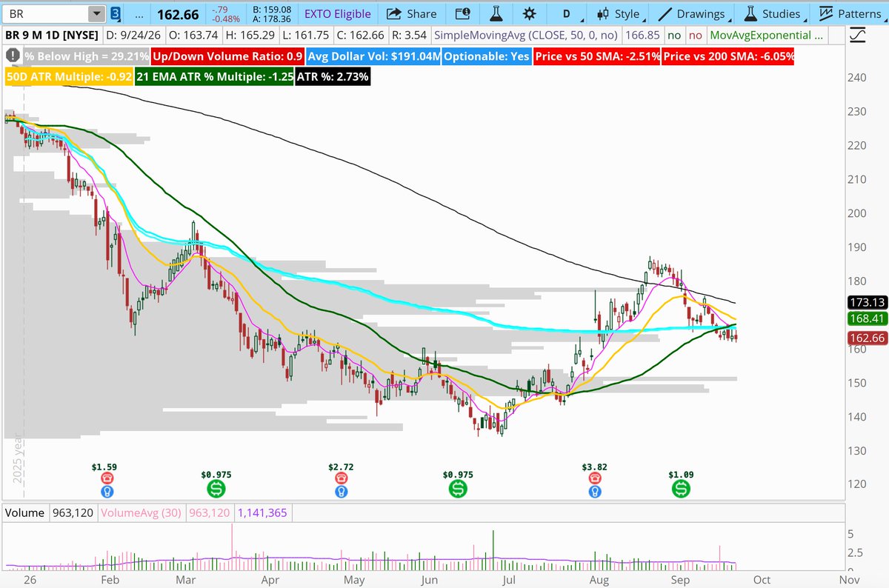Click the 'Optionable: Yes' label

[487, 56]
